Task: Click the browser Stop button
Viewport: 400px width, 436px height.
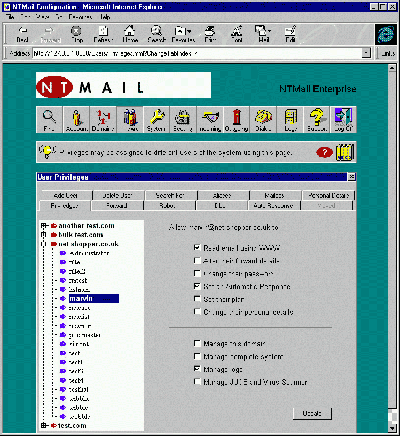Action: [x=77, y=35]
